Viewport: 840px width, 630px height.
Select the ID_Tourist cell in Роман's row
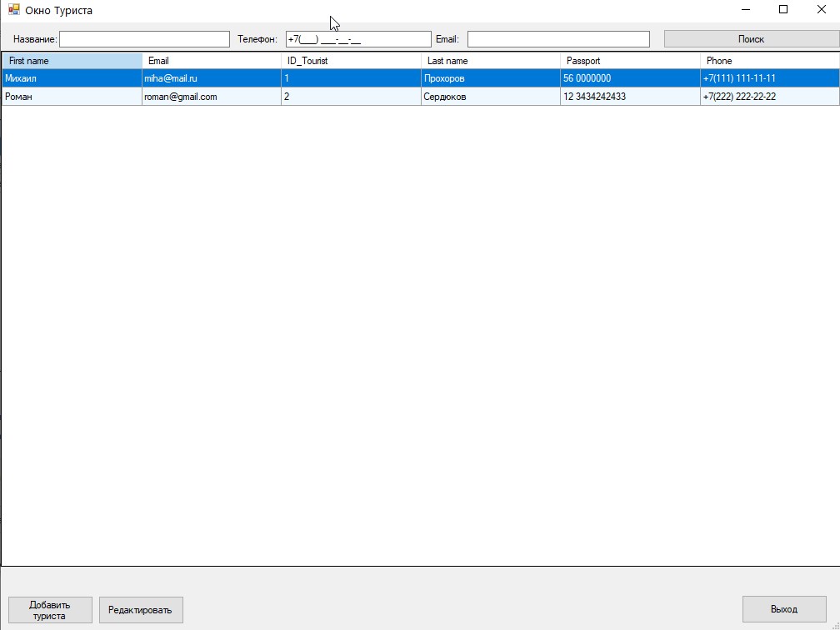[x=351, y=97]
